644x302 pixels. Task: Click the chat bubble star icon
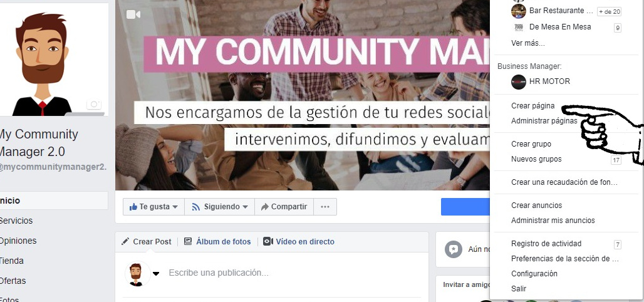[454, 249]
